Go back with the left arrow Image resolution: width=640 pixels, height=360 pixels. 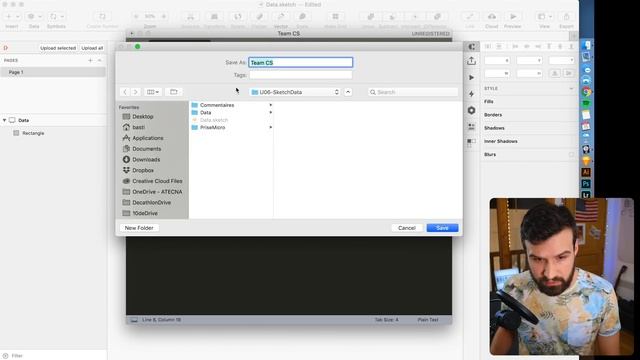(x=125, y=92)
